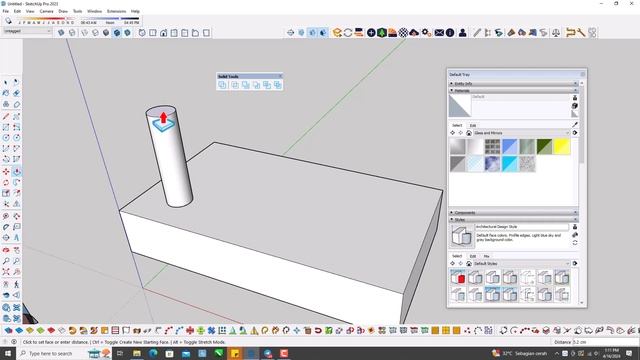Select the Rotate tool
640x360 pixels.
pyautogui.click(x=6, y=182)
